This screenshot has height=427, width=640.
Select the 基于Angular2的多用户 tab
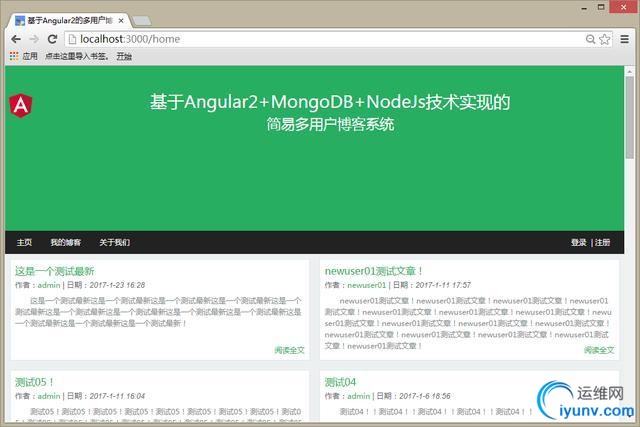click(69, 20)
